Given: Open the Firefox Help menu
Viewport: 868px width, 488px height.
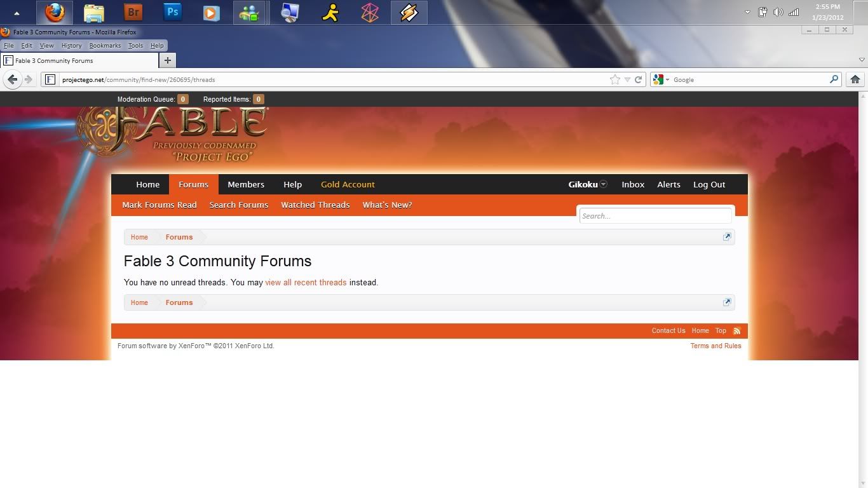Looking at the screenshot, I should [x=157, y=46].
